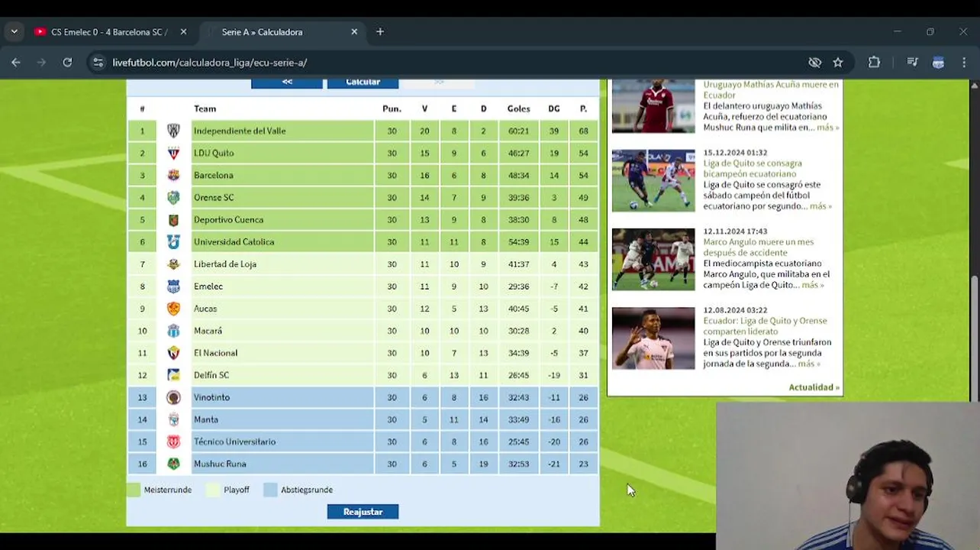Open Independiente del Valle team link
Viewport: 980px width, 550px height.
[240, 131]
